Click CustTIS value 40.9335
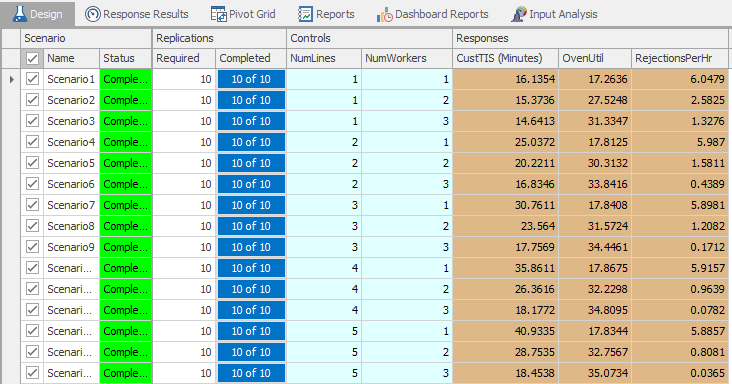Screen dimensions: 732x384 click(506, 331)
